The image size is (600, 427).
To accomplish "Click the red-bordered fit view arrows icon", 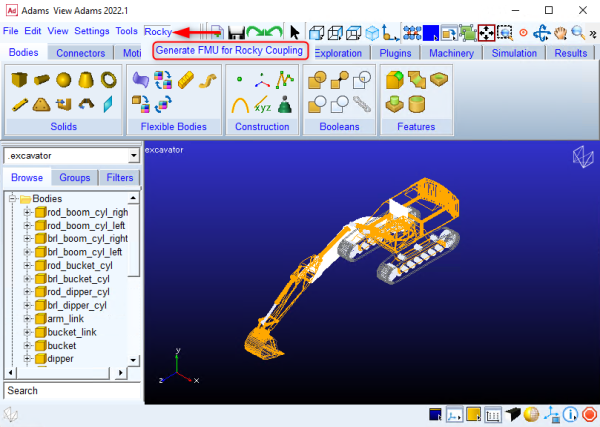I will pos(486,33).
